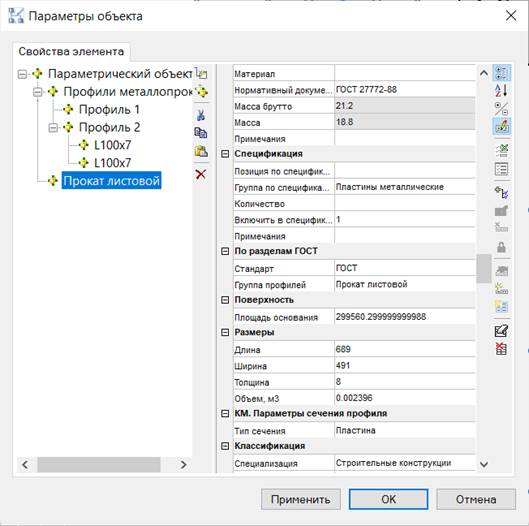The width and height of the screenshot is (529, 526).
Task: Click the Позиция по специфик... value field
Action: click(405, 171)
